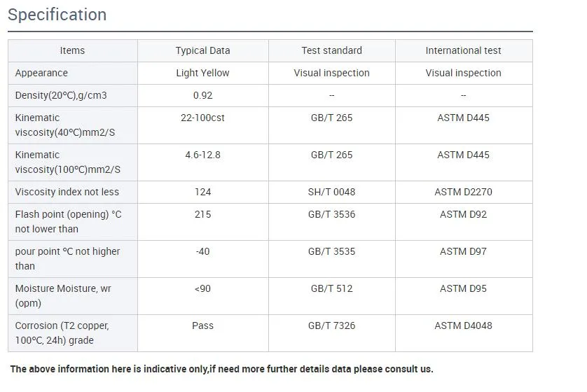Select the ASTM D97 cell
This screenshot has height=392, width=587.
point(463,251)
